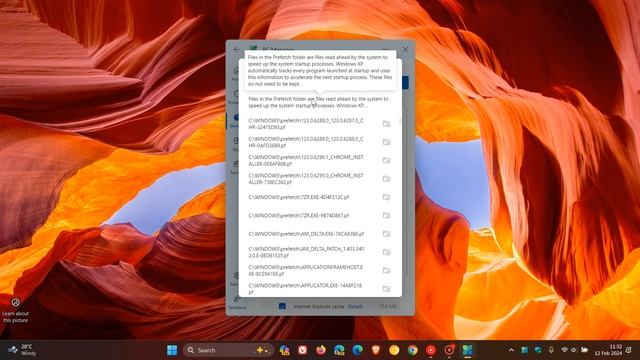Close the PC Manager window
Screen dimensions: 640x360
click(x=405, y=49)
